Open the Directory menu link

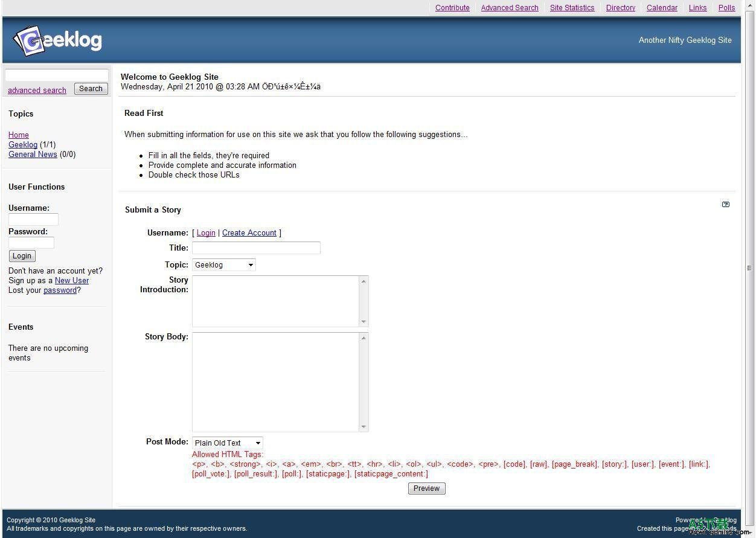pyautogui.click(x=621, y=8)
